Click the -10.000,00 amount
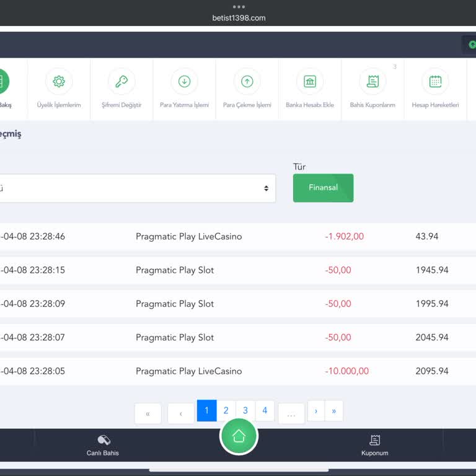This screenshot has height=476, width=476. pos(346,371)
